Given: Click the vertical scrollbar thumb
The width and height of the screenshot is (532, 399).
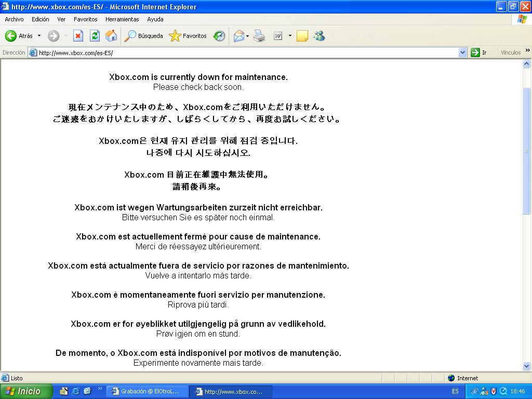Looking at the screenshot, I should pos(527,151).
